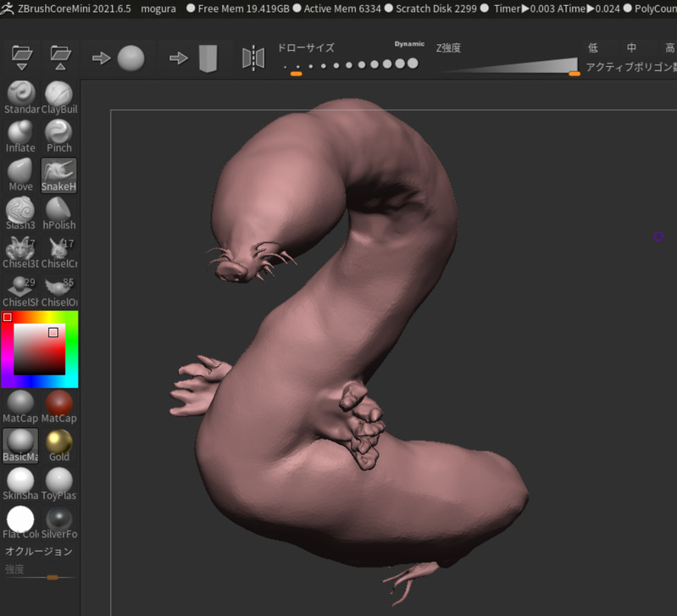The image size is (677, 616).
Task: Select the SnakeHook brush
Action: (x=59, y=175)
